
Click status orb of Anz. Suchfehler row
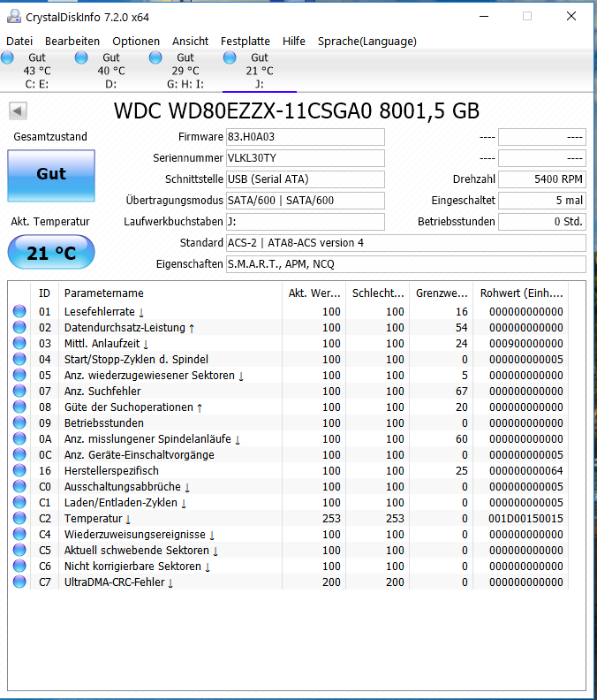19,391
